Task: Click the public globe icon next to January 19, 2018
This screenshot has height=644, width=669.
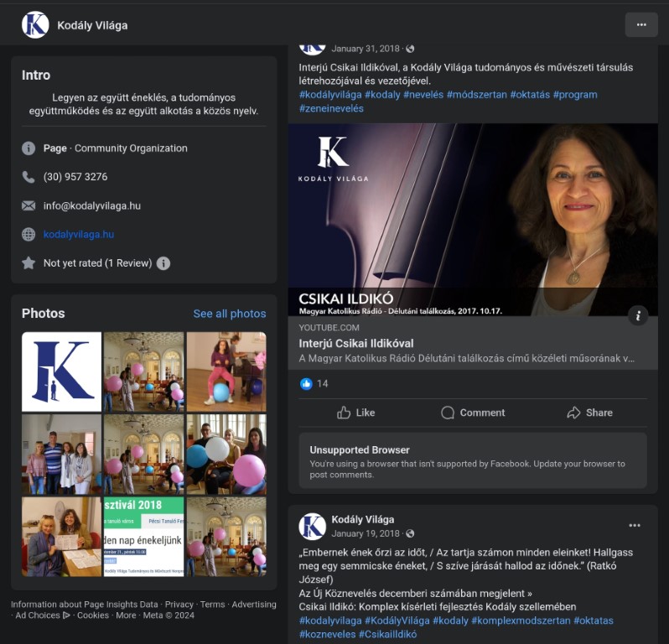Action: (x=410, y=533)
